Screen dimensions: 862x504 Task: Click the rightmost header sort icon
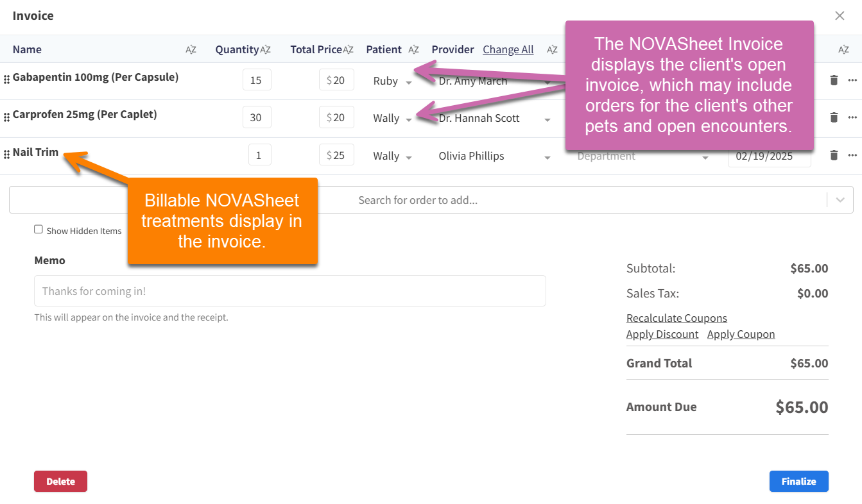click(x=843, y=49)
